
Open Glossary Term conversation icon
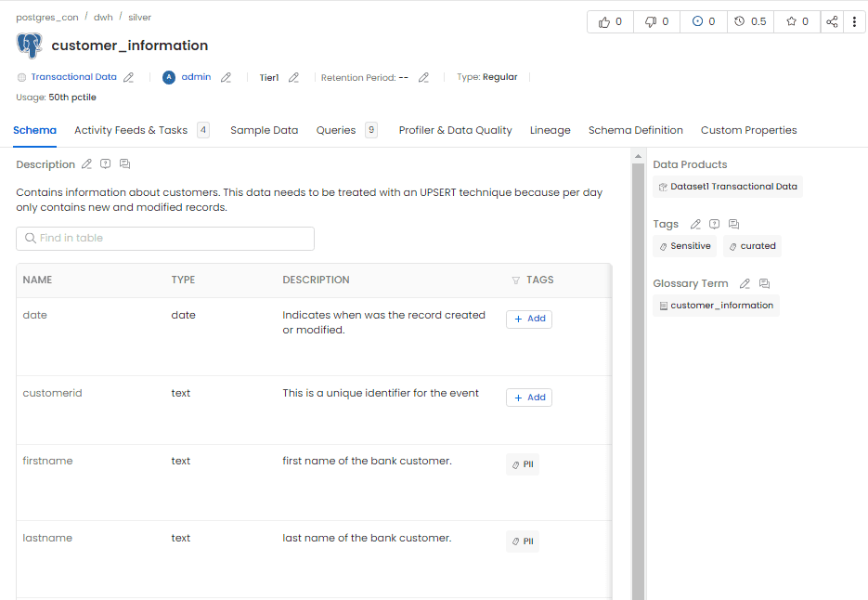point(764,283)
